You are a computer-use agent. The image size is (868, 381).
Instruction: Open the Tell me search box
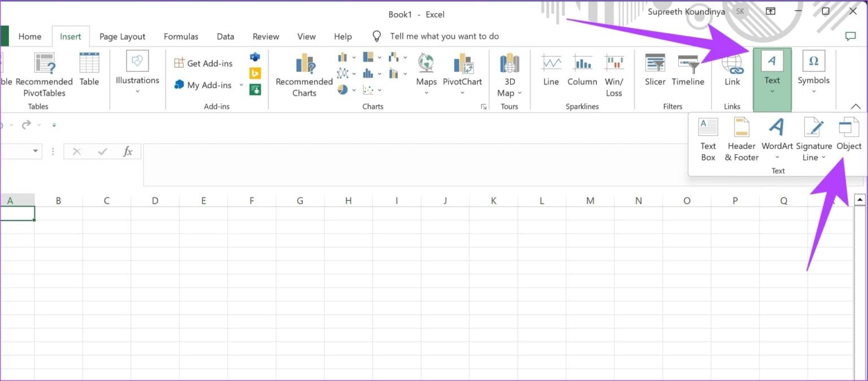click(444, 36)
